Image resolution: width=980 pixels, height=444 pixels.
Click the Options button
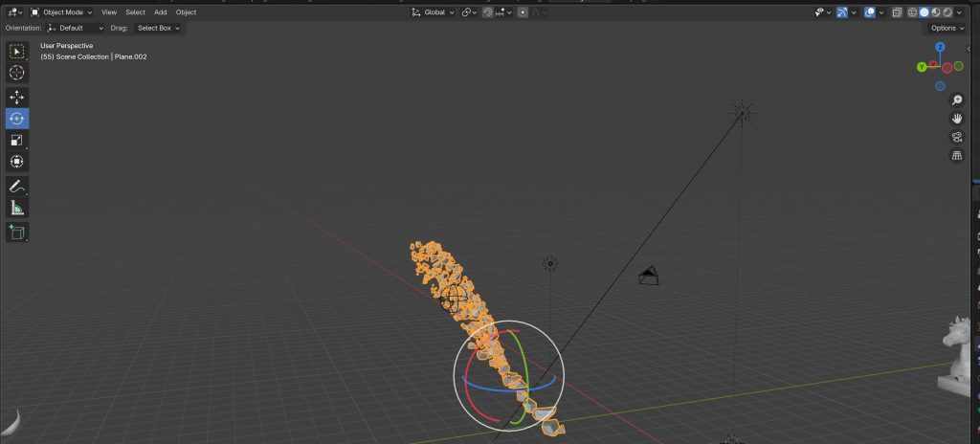pyautogui.click(x=947, y=28)
